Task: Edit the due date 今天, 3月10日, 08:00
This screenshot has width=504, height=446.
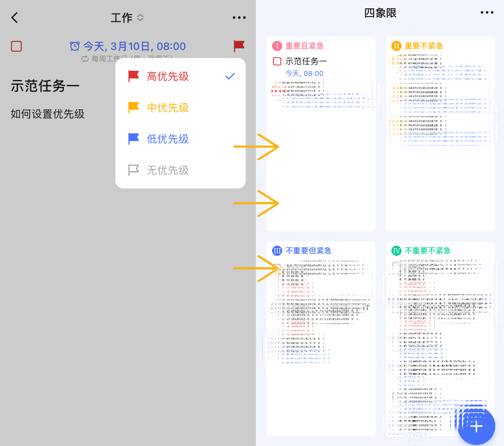Action: (134, 46)
